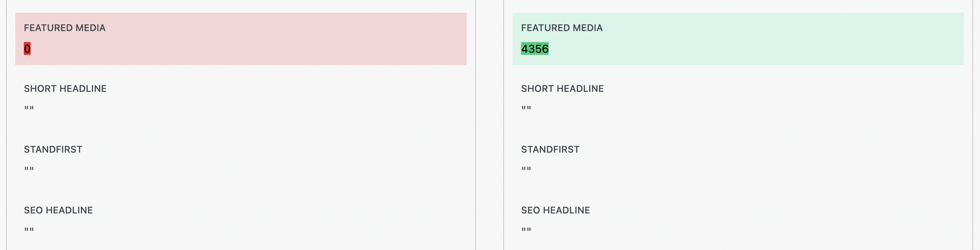
Task: Click the right pane's SEO HEADLINE label
Action: (556, 210)
